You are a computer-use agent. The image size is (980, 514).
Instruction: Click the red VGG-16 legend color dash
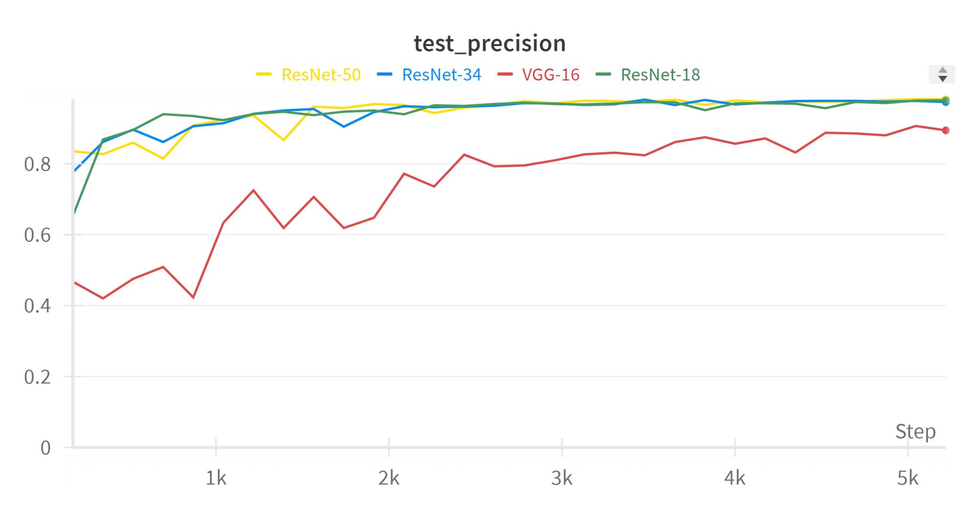coord(505,74)
